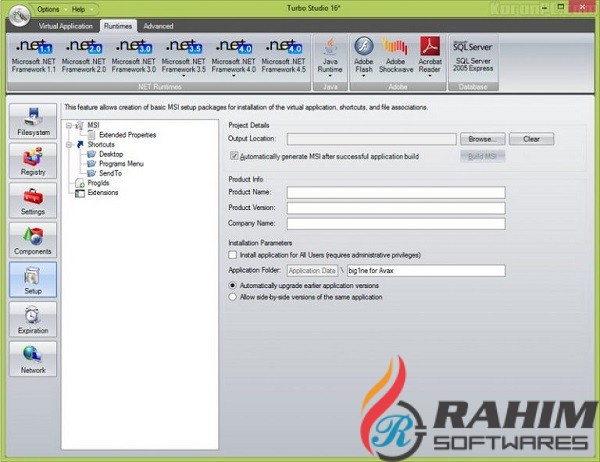600x462 pixels.
Task: Click Browse for output location
Action: pyautogui.click(x=483, y=139)
